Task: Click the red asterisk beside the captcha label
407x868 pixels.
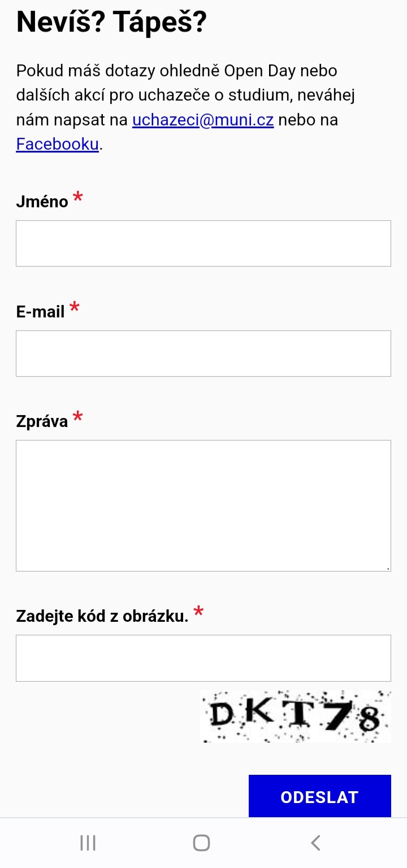Action: [x=198, y=612]
